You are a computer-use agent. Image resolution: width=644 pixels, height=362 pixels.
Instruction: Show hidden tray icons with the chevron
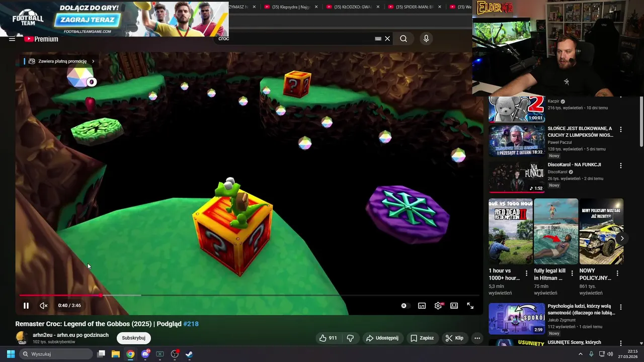[x=580, y=354]
